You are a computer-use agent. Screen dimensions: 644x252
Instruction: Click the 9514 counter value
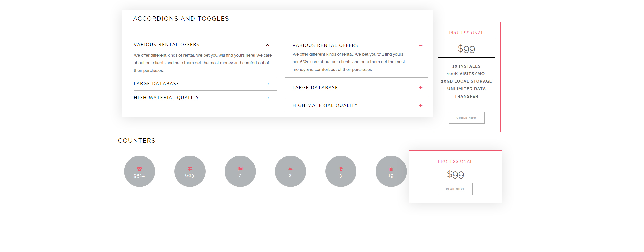(x=139, y=176)
